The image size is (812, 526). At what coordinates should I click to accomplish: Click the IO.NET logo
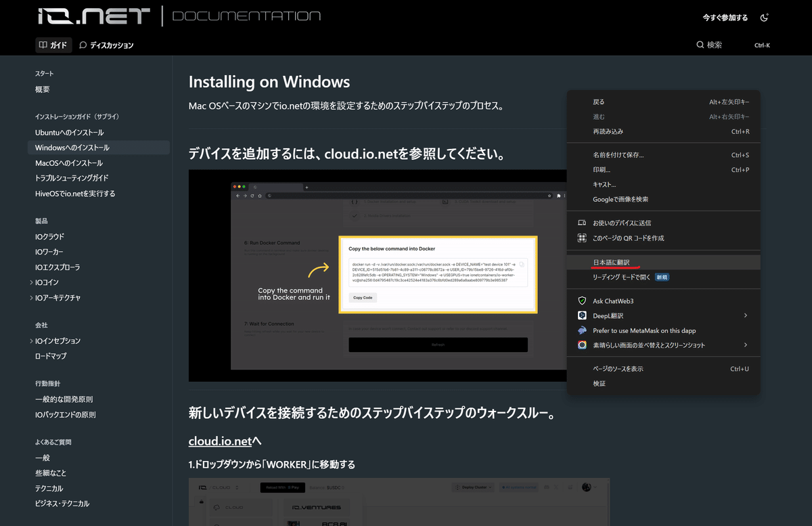(x=95, y=16)
